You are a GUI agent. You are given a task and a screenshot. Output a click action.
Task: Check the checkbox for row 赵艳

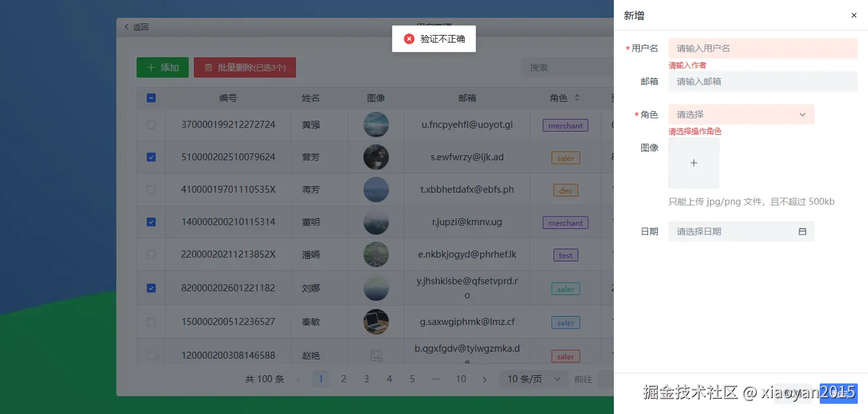point(151,355)
